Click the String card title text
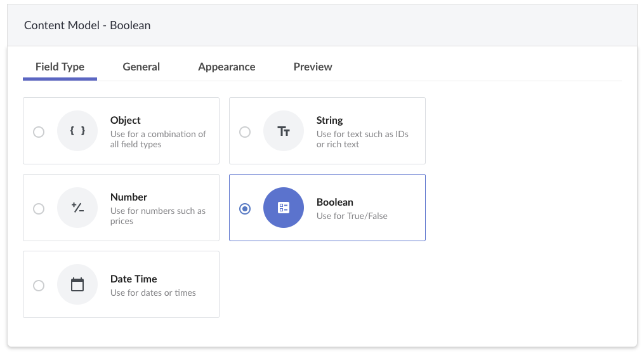Viewport: 644px width, 358px height. click(329, 120)
